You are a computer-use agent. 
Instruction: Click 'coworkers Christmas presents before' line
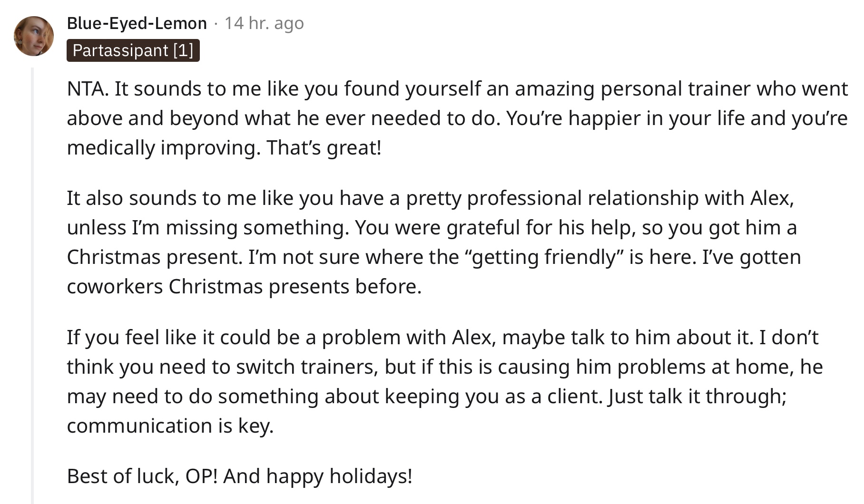tap(244, 287)
